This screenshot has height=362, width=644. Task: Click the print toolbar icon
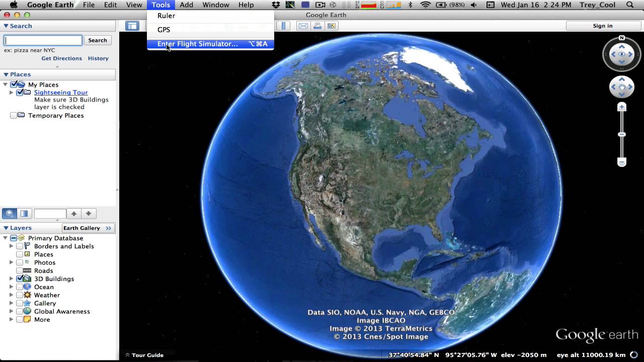coord(317,26)
